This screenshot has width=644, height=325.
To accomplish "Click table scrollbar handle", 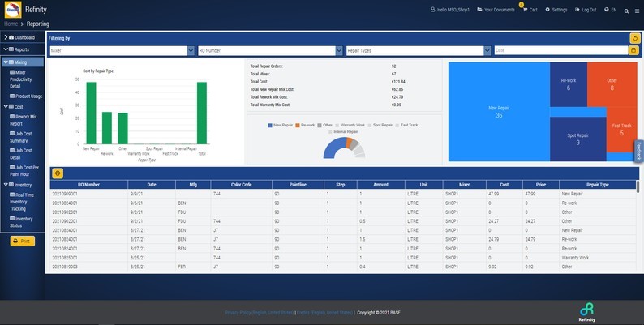I will pyautogui.click(x=638, y=186).
